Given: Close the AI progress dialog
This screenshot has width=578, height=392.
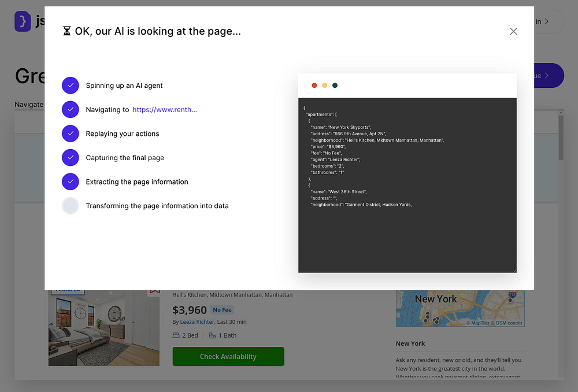Looking at the screenshot, I should coord(513,31).
